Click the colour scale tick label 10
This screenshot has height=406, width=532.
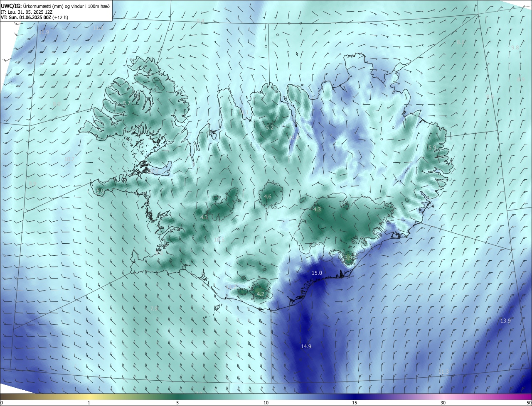(266, 403)
